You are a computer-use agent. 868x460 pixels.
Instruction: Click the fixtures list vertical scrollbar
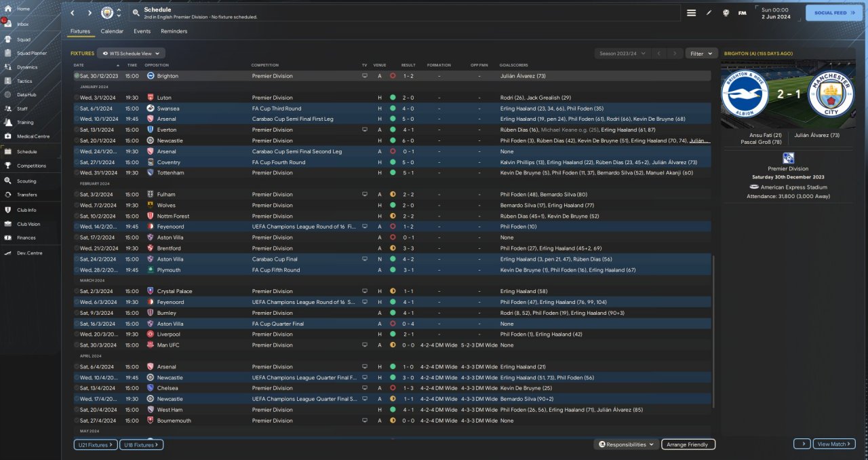point(713,332)
